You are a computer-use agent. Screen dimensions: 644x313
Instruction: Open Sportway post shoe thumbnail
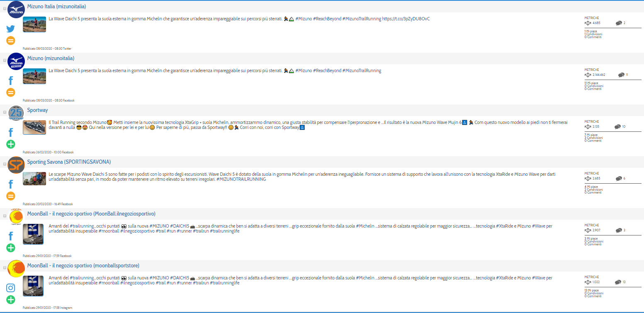click(34, 127)
